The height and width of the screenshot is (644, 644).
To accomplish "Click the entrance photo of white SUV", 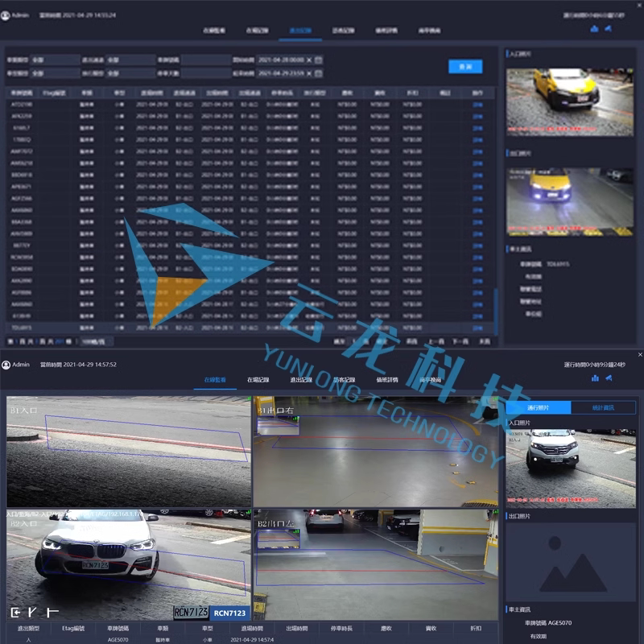I will point(571,469).
